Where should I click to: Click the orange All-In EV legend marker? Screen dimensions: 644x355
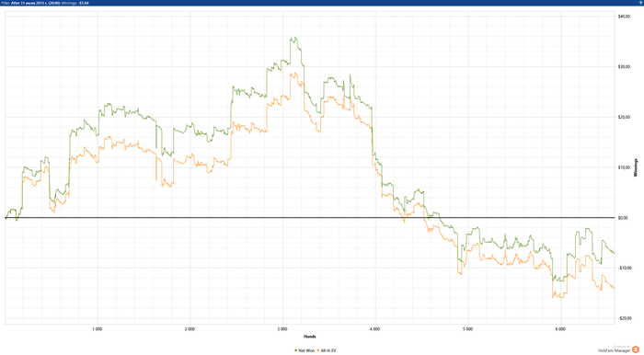(318, 350)
